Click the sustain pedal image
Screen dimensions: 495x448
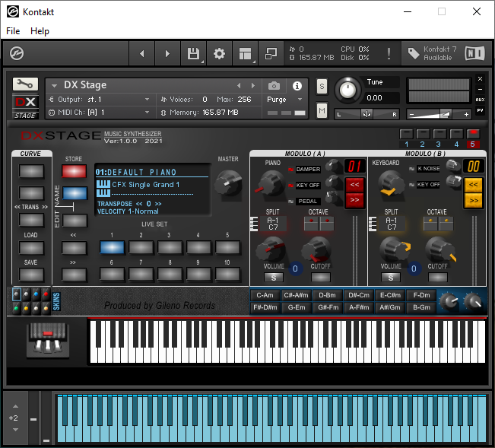pos(48,340)
